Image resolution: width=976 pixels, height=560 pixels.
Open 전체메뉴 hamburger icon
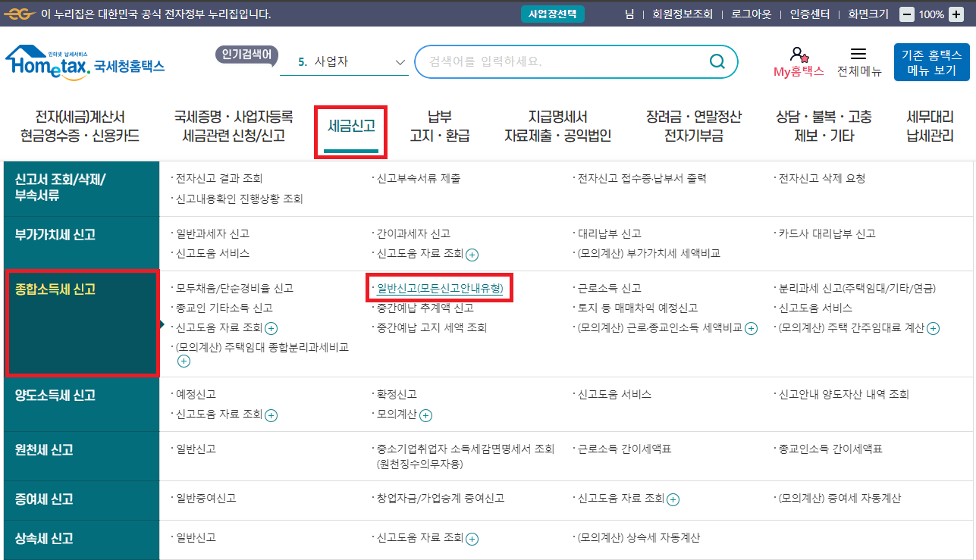[858, 55]
